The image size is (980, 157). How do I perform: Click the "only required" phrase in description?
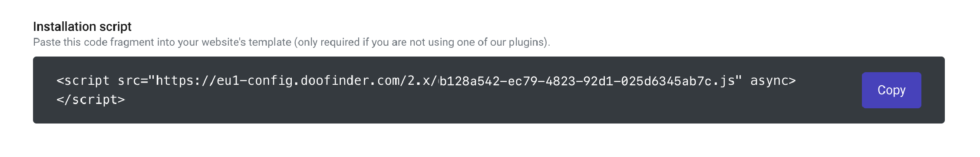click(x=329, y=42)
